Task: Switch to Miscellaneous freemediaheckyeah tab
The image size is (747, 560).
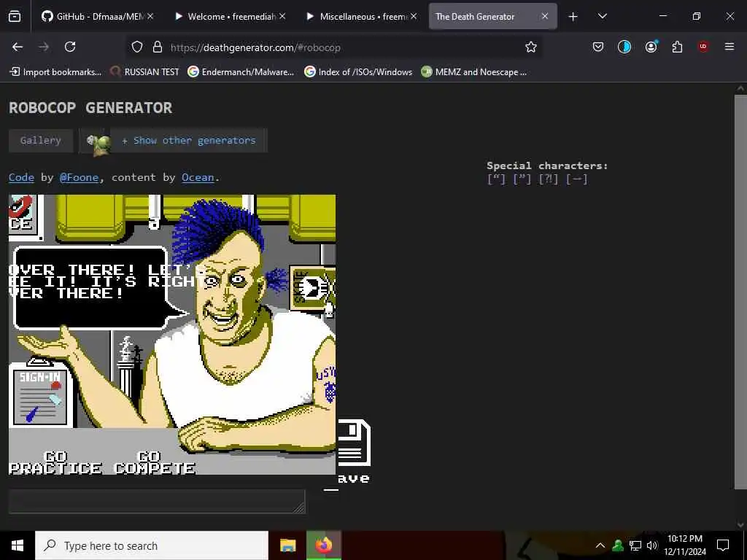Action: [362, 16]
